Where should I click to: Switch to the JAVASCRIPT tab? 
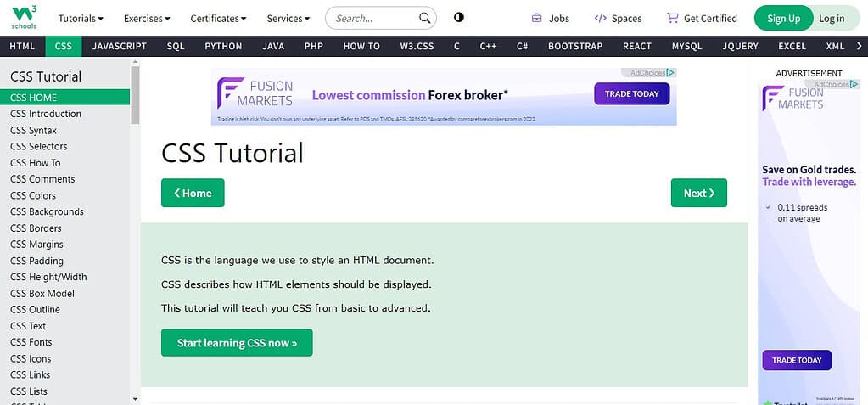pyautogui.click(x=120, y=47)
